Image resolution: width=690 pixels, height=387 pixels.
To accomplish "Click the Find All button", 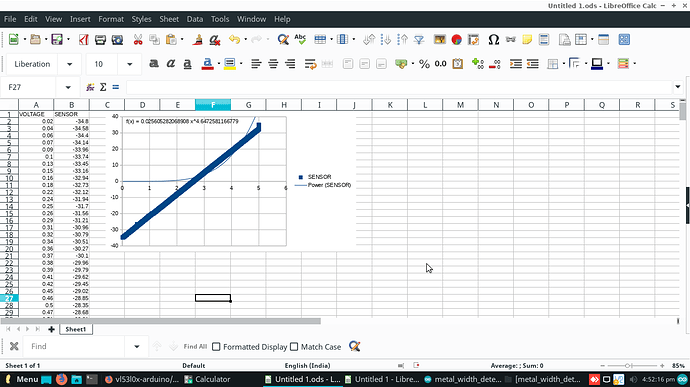I will 195,347.
